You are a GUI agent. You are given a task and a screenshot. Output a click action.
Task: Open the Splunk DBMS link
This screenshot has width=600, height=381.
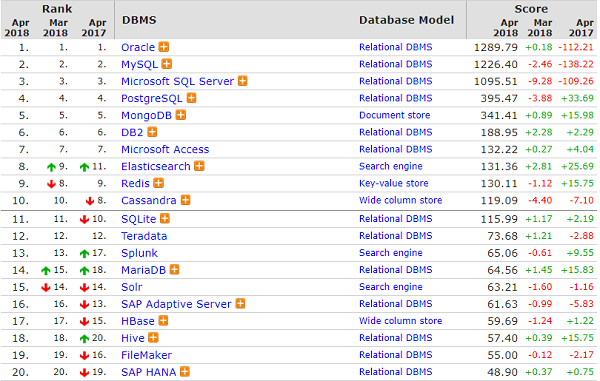click(x=140, y=253)
